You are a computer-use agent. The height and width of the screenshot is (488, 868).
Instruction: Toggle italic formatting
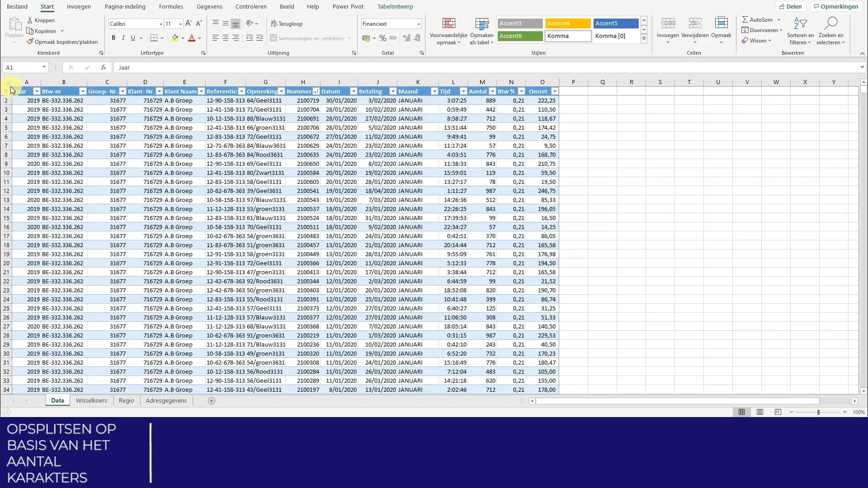[x=123, y=38]
